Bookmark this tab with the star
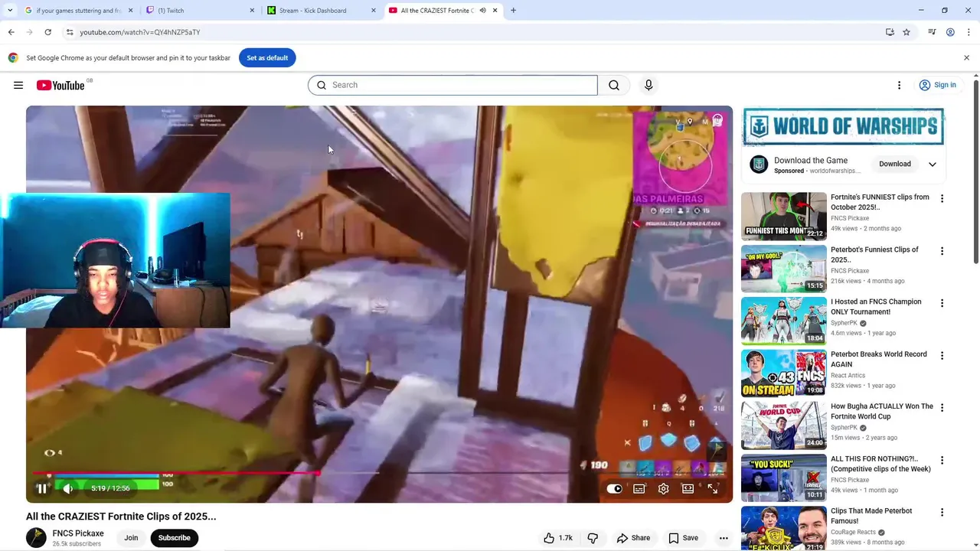 906,32
